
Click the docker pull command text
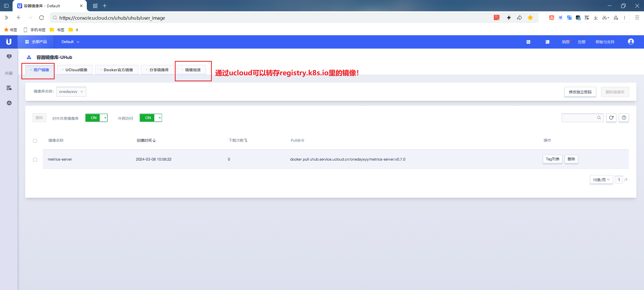tap(348, 159)
